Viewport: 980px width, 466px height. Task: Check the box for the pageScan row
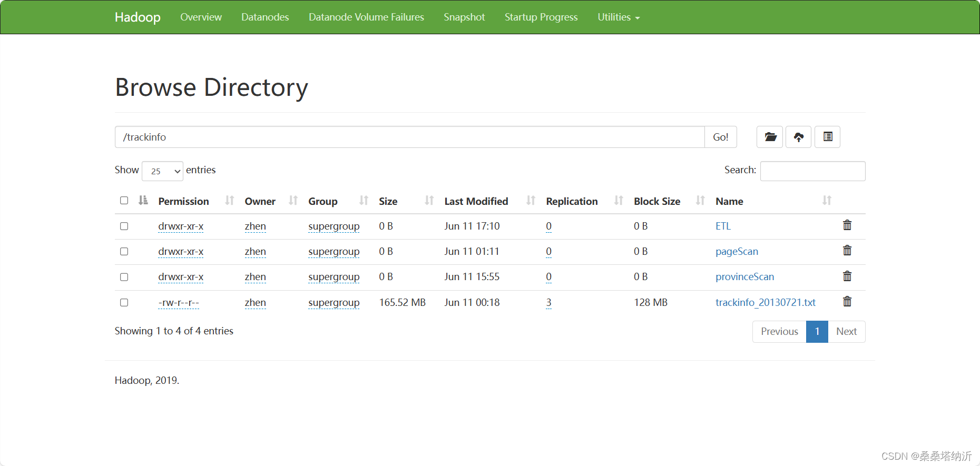(x=124, y=251)
